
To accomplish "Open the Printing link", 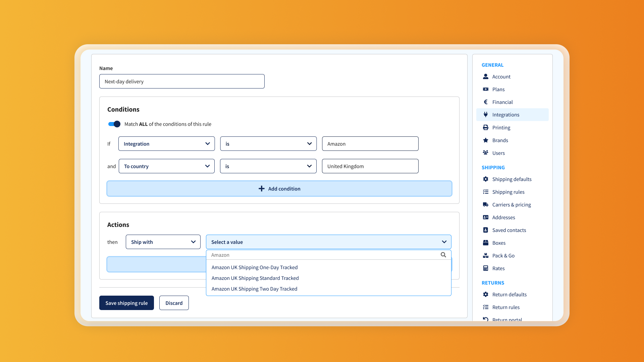I will coord(501,128).
